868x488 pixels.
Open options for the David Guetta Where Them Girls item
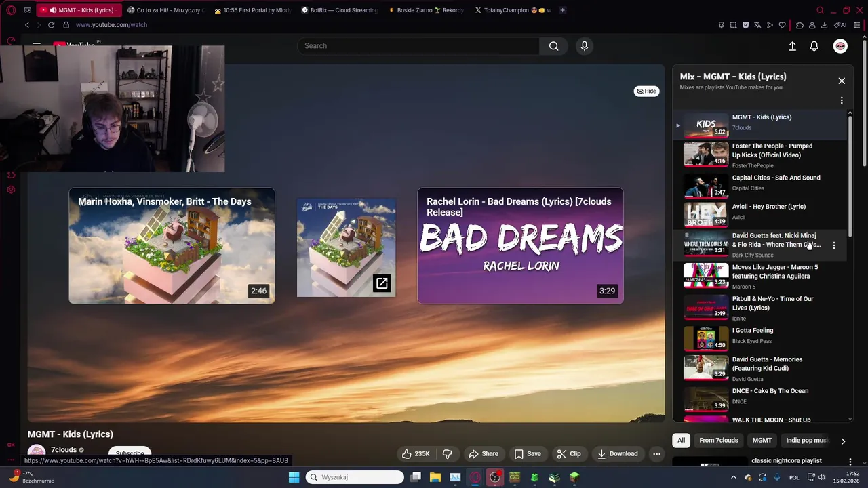pyautogui.click(x=834, y=245)
